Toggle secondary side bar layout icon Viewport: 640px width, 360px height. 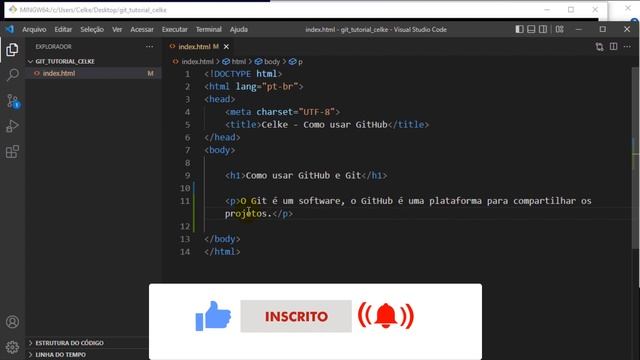[x=543, y=29]
